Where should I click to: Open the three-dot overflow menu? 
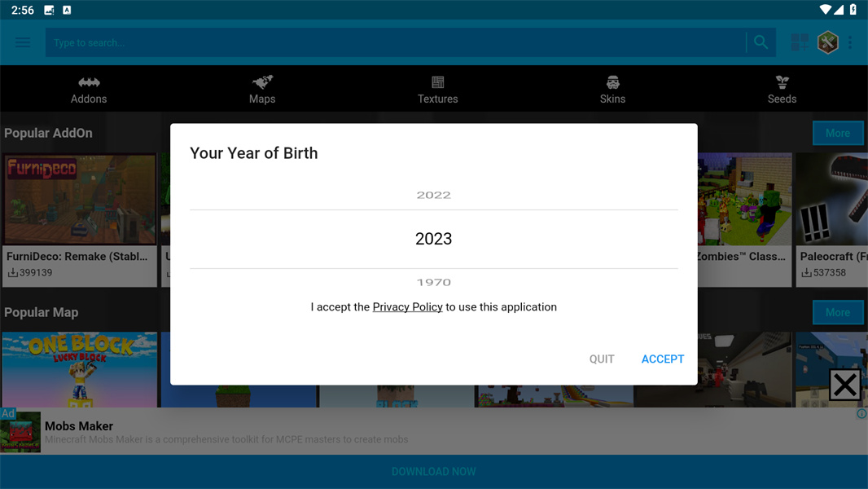[x=850, y=42]
